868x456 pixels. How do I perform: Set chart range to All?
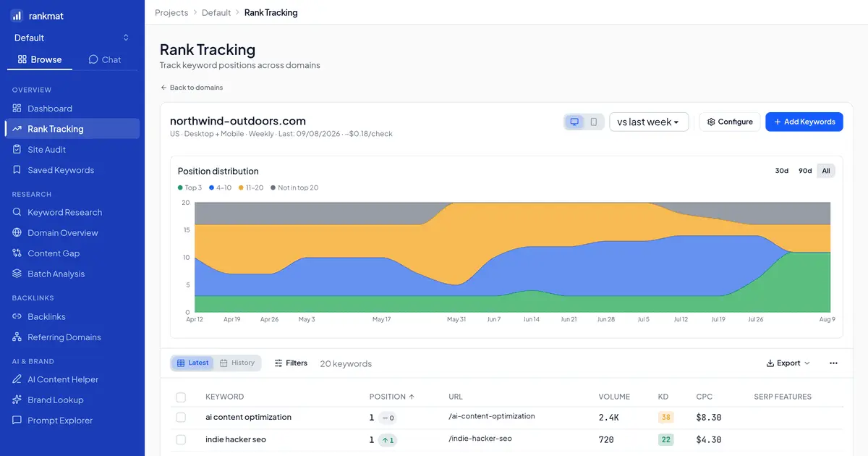click(826, 171)
